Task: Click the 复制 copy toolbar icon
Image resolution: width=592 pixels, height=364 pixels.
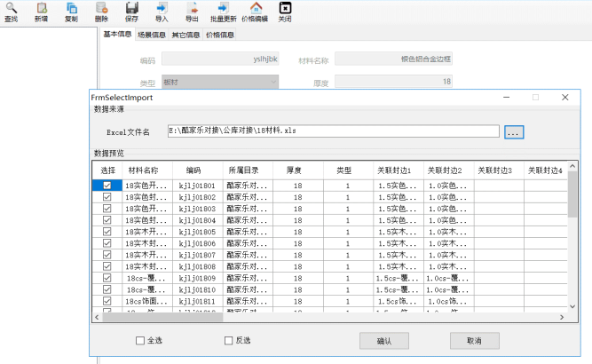Action: point(71,12)
